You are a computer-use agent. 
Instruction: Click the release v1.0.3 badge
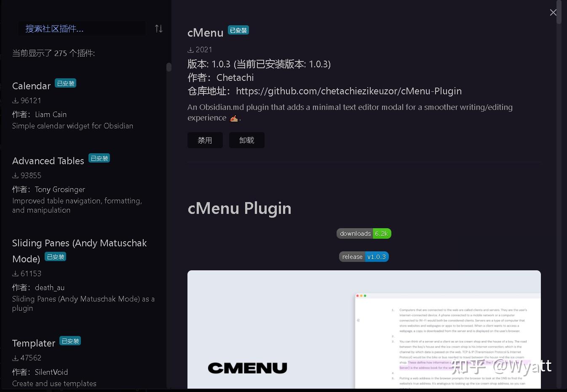coord(364,256)
